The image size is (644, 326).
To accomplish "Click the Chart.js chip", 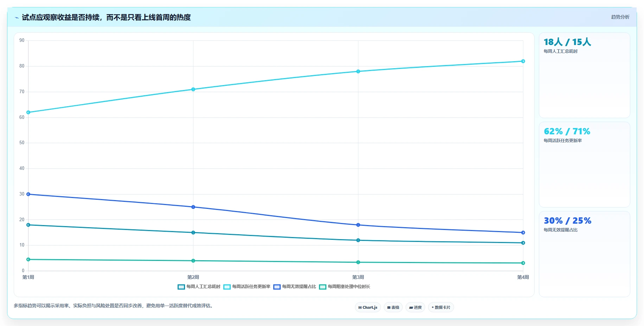I will (368, 307).
